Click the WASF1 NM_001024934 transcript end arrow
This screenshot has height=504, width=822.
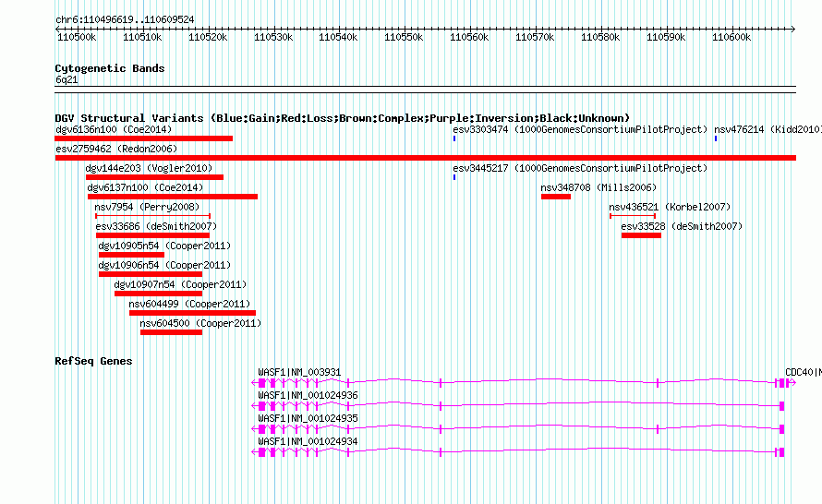254,452
